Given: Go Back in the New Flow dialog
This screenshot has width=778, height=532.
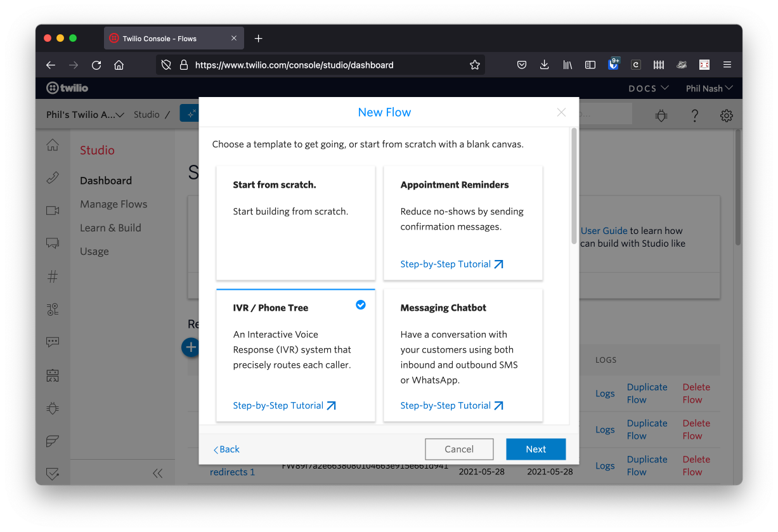Looking at the screenshot, I should 226,449.
